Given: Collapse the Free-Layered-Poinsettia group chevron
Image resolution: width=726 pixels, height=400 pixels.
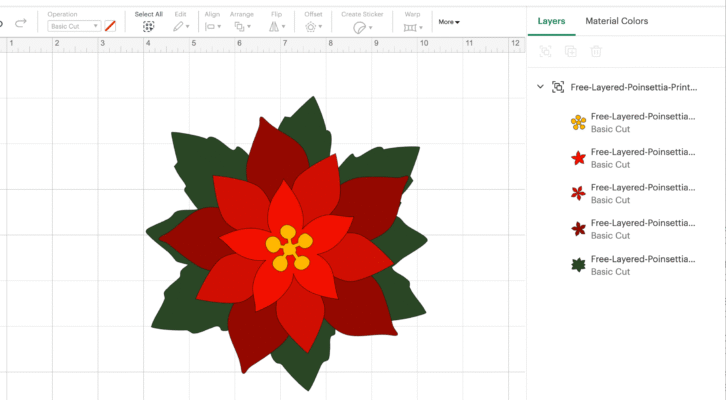Looking at the screenshot, I should (x=540, y=87).
